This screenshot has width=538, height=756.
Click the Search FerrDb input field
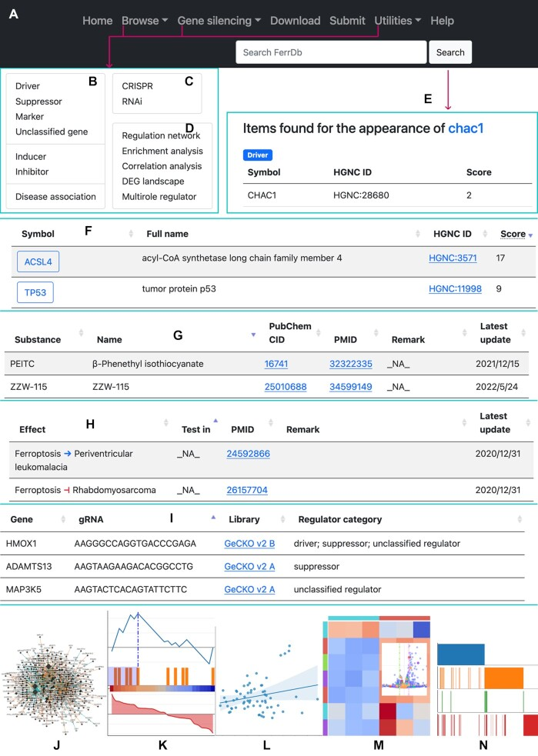click(331, 52)
